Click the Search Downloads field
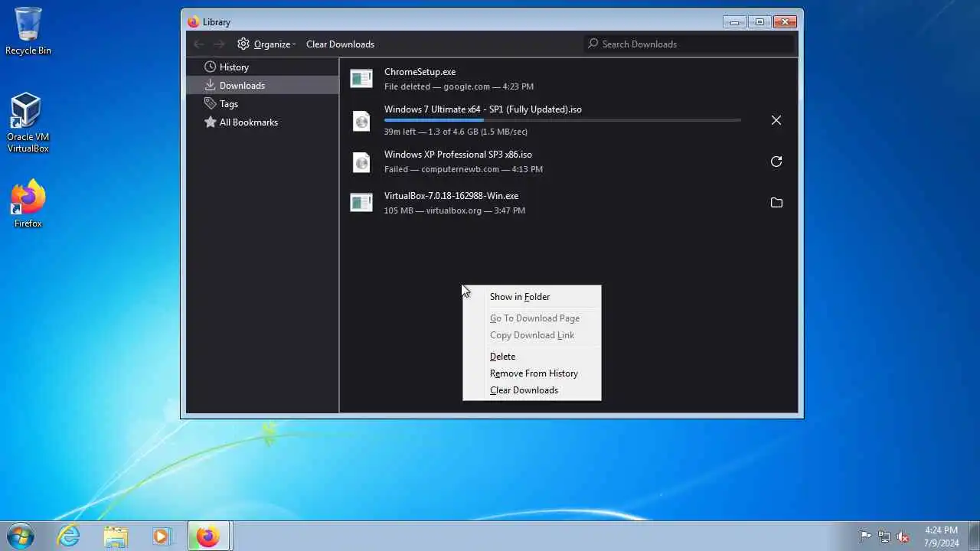 (688, 44)
